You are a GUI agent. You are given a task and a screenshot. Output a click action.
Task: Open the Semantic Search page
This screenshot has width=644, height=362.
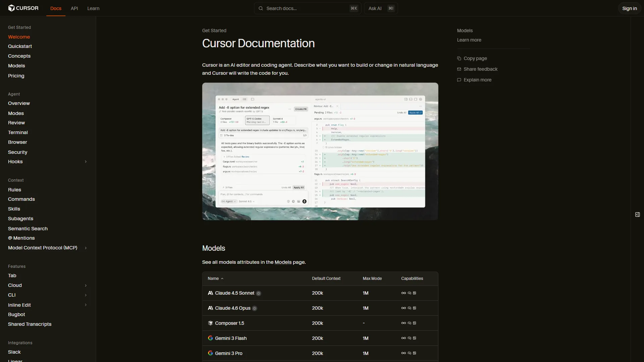coord(28,229)
